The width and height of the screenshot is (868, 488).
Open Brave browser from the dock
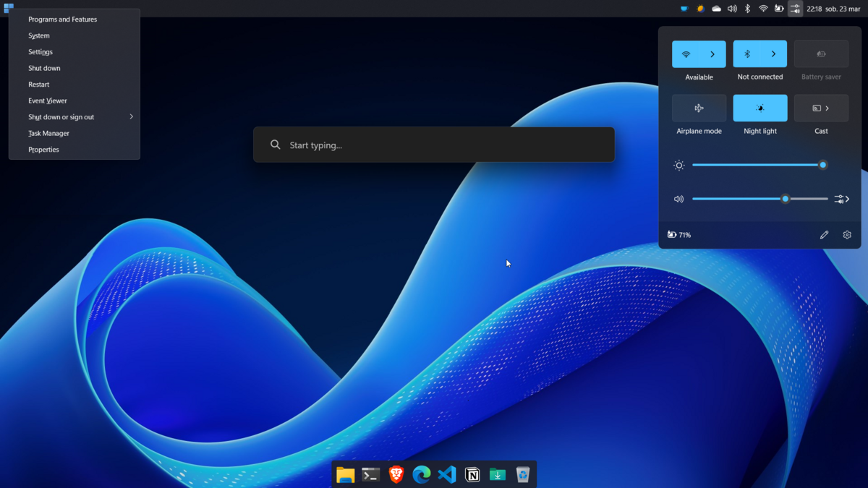396,474
